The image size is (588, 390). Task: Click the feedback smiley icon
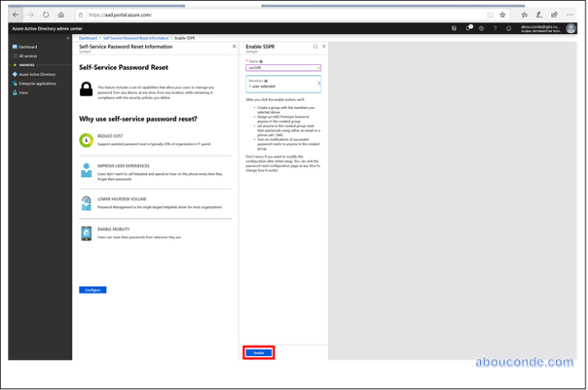tap(509, 28)
